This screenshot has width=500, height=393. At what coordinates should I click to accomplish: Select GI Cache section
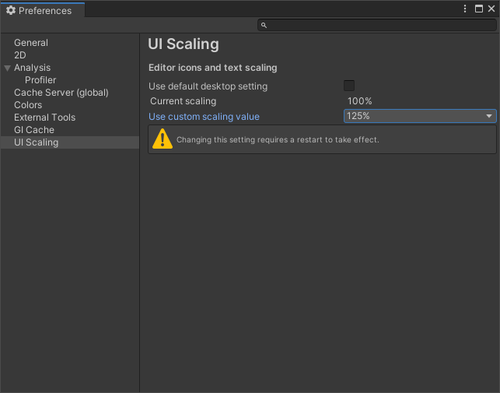34,130
